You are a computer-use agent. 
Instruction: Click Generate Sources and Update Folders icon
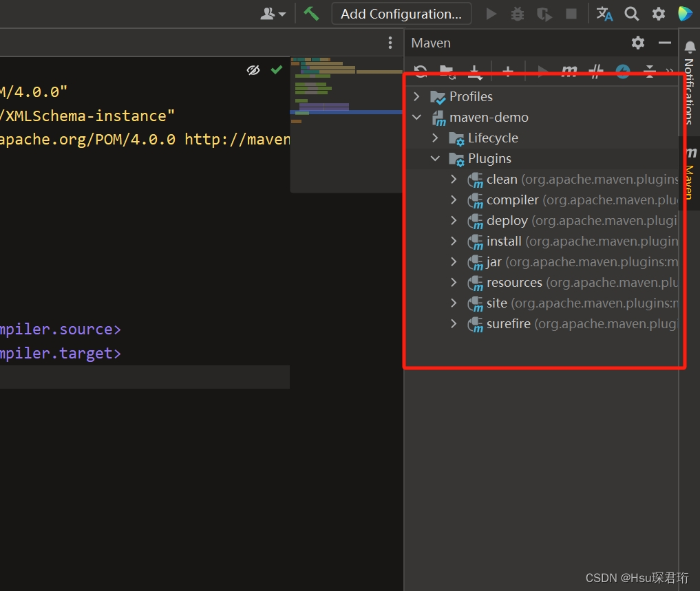(x=447, y=72)
